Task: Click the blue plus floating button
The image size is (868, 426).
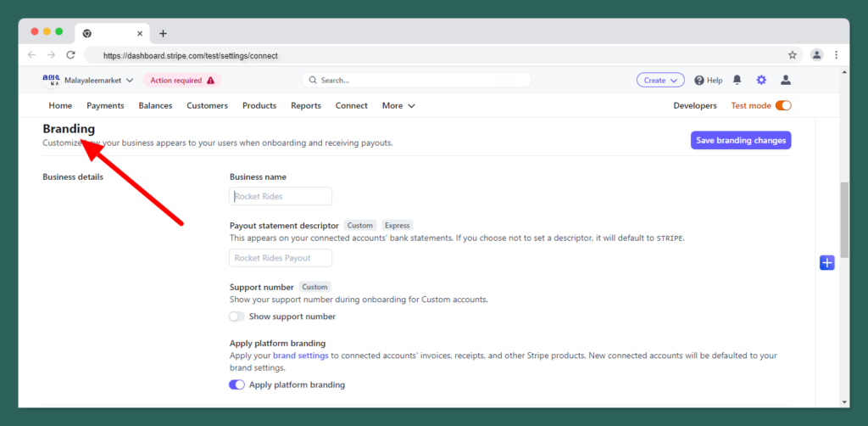Action: coord(827,263)
